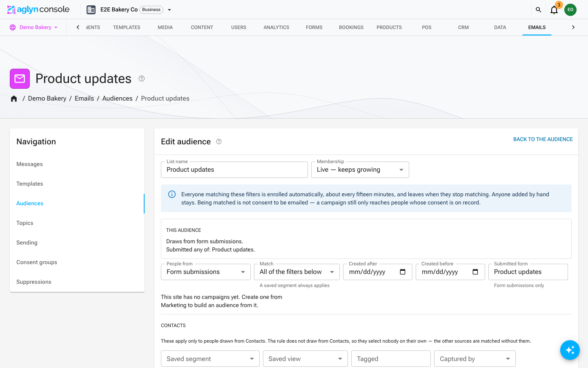The height and width of the screenshot is (368, 588).
Task: Open the EO user avatar menu
Action: tap(570, 10)
